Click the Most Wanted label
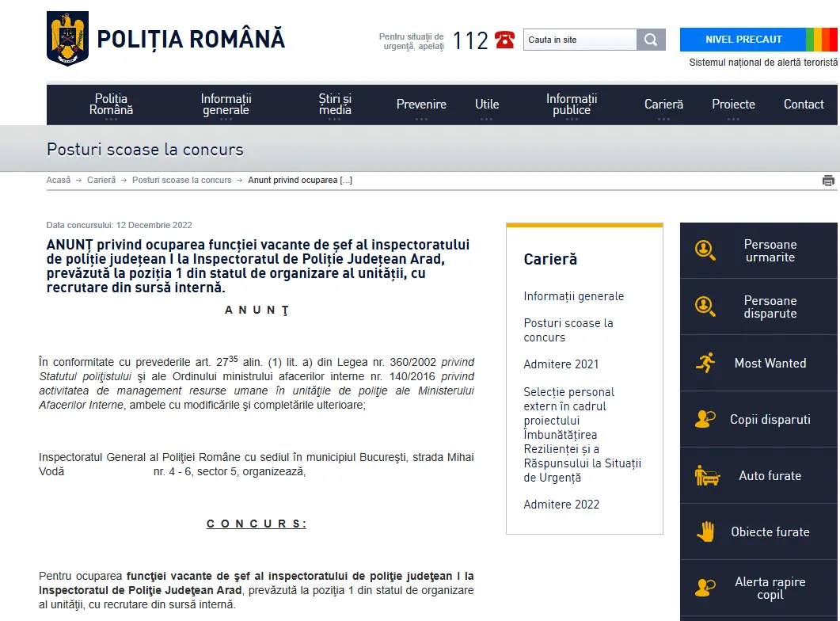 point(770,364)
